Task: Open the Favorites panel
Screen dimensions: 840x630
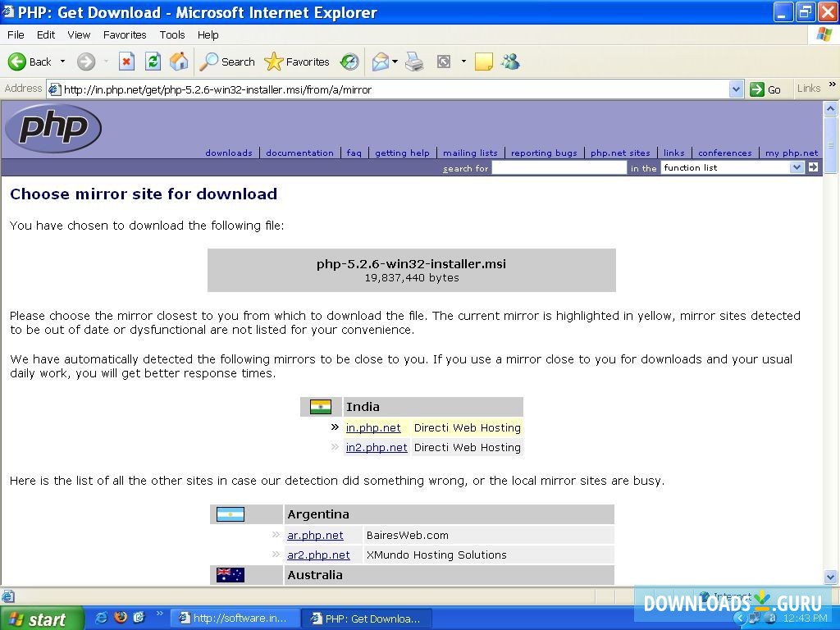Action: pos(298,62)
